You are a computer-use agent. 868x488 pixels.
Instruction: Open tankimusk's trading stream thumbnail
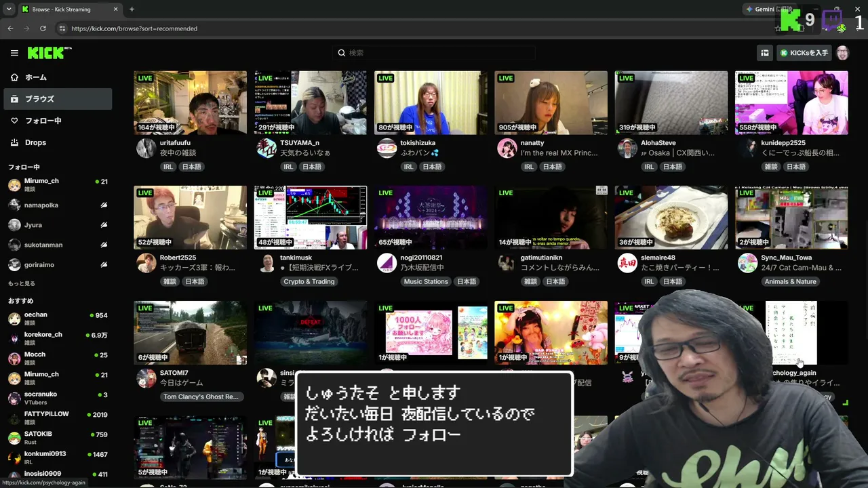pos(311,218)
